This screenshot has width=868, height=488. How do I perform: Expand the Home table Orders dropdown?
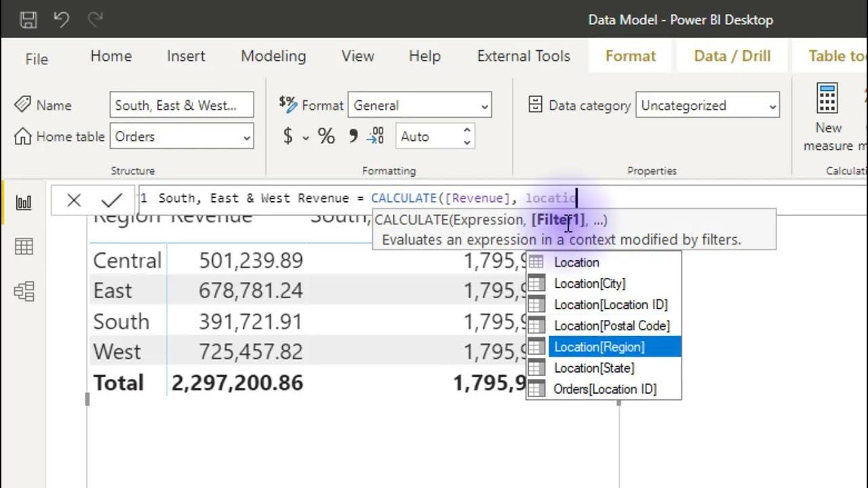(246, 138)
